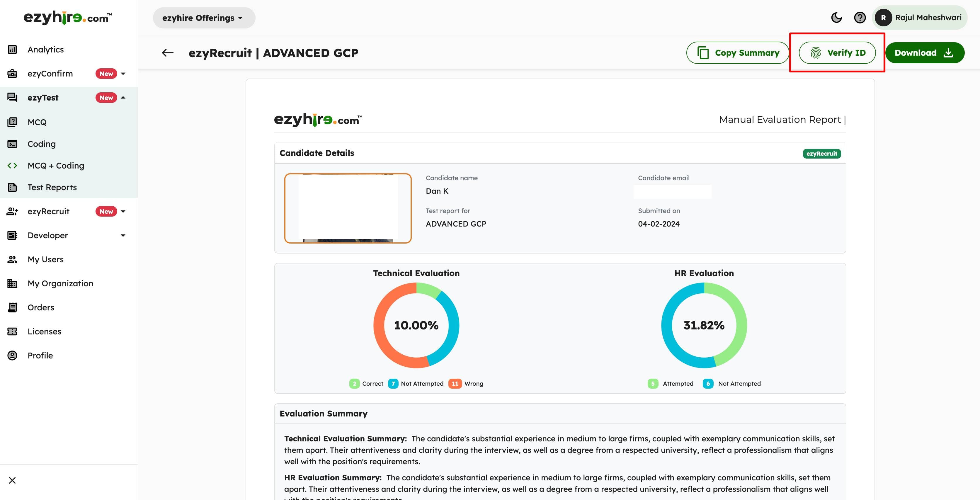
Task: Click the My Organization building icon
Action: (12, 283)
